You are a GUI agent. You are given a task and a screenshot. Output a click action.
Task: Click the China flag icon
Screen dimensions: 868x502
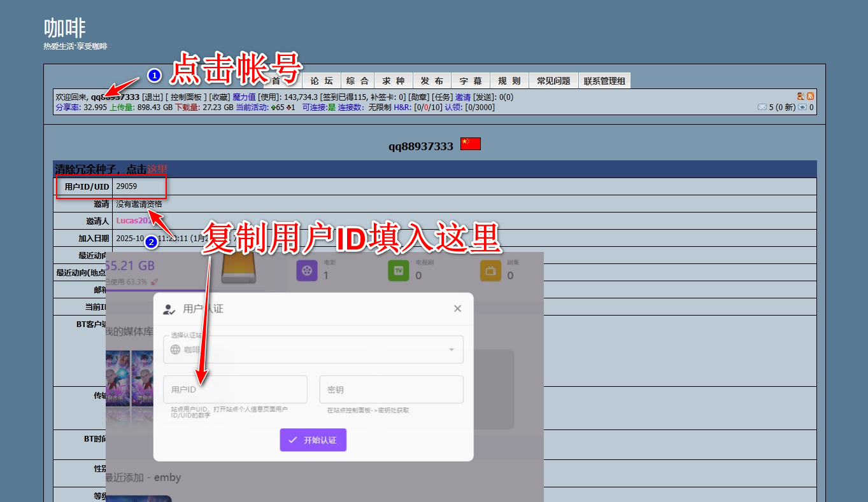point(471,144)
